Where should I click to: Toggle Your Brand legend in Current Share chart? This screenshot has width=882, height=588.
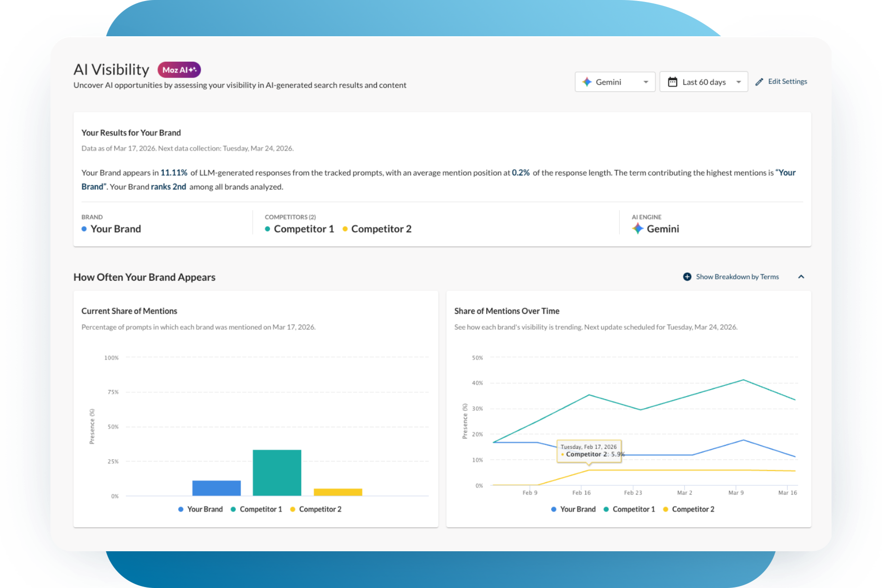(x=200, y=509)
